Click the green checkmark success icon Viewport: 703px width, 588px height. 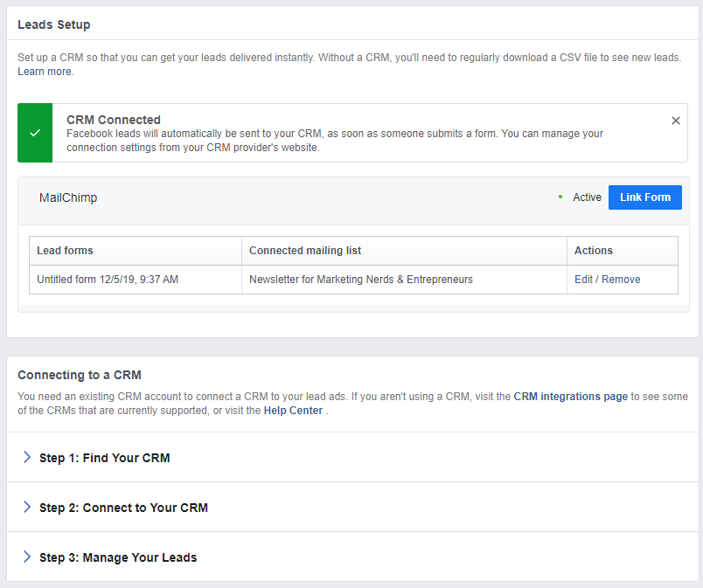pos(35,133)
